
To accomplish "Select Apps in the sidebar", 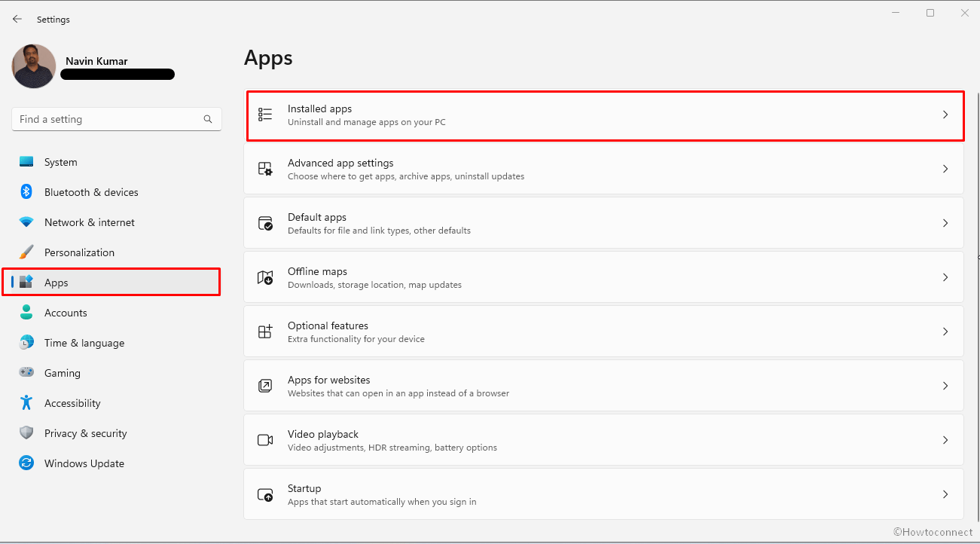I will 111,283.
